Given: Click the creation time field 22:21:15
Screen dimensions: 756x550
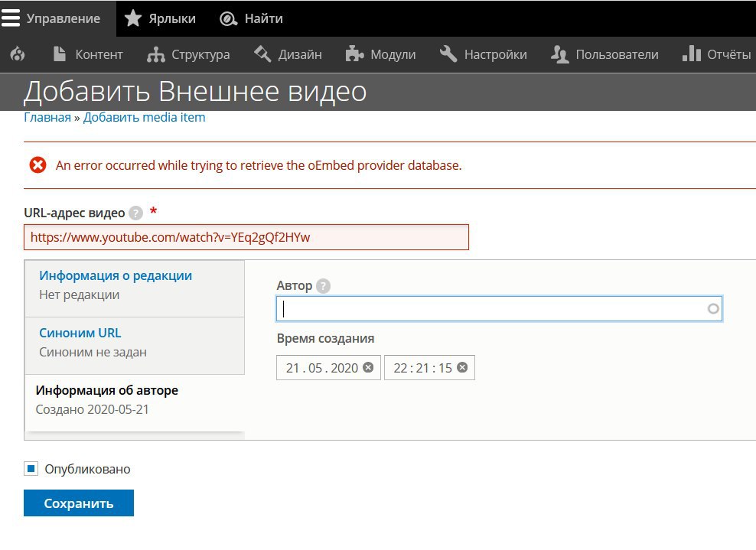Looking at the screenshot, I should [x=429, y=367].
